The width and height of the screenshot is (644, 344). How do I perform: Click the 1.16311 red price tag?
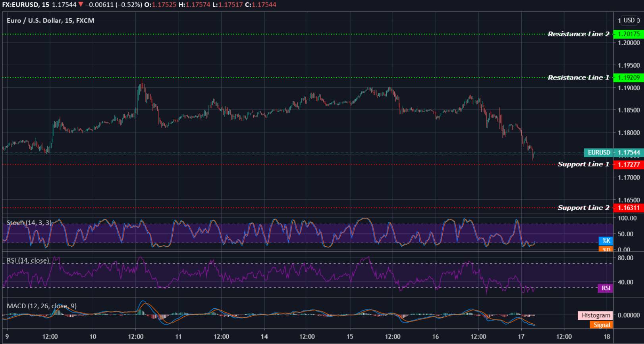click(x=629, y=208)
